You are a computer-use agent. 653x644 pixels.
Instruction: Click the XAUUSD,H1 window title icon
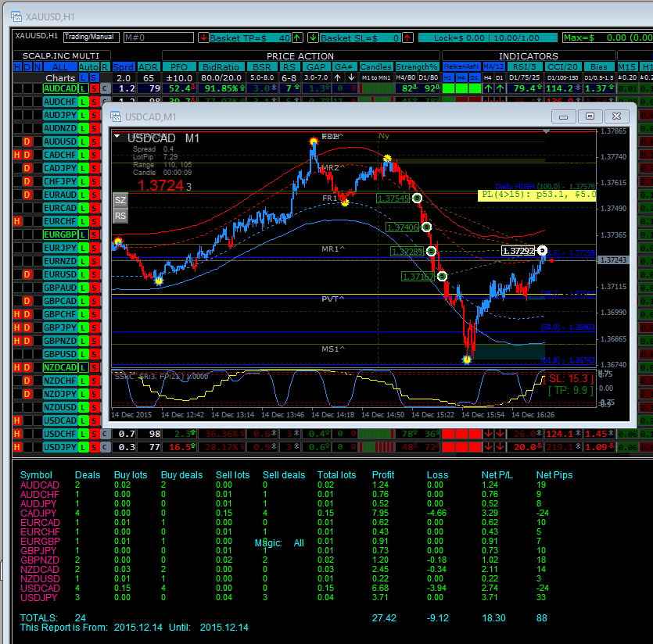click(x=16, y=16)
